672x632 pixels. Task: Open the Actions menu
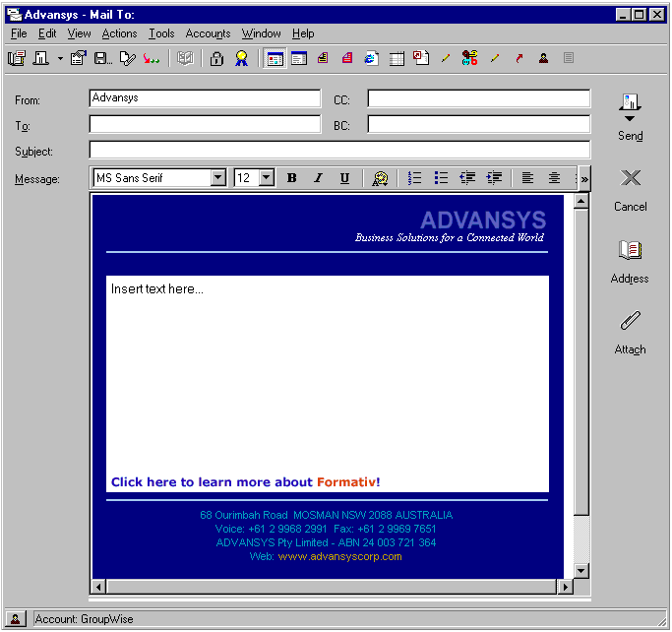coord(120,33)
